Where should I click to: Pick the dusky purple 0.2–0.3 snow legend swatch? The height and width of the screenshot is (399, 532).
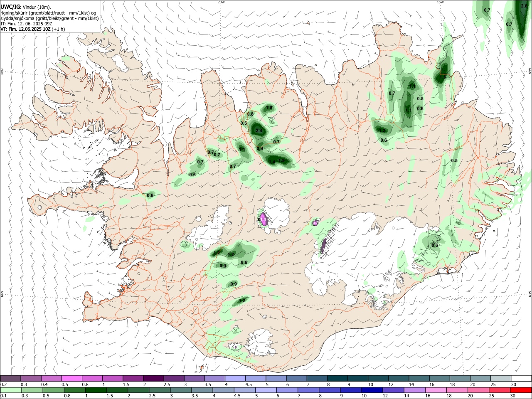[x=10, y=378]
